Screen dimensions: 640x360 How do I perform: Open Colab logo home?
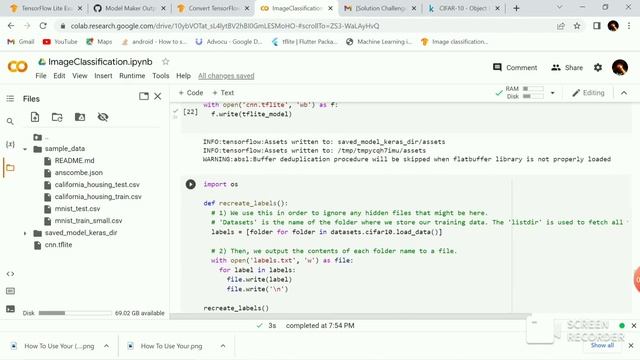click(x=18, y=67)
